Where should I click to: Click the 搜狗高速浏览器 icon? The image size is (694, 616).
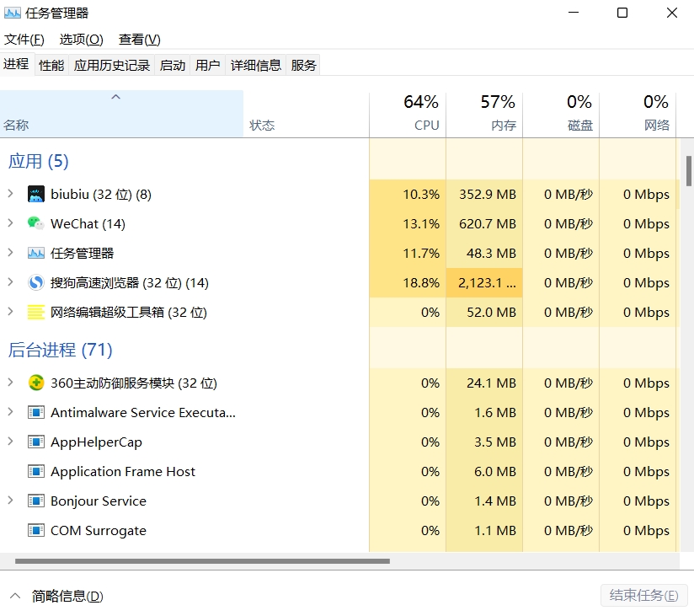[35, 283]
